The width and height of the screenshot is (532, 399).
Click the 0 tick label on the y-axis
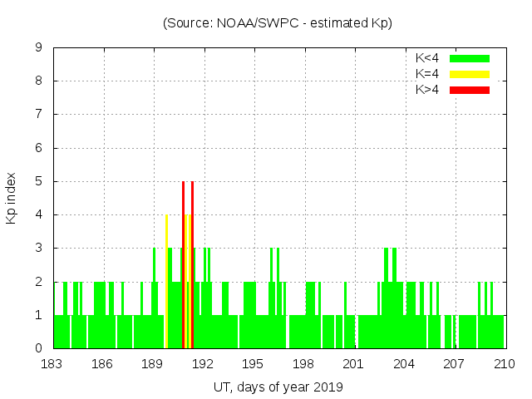[x=39, y=348]
